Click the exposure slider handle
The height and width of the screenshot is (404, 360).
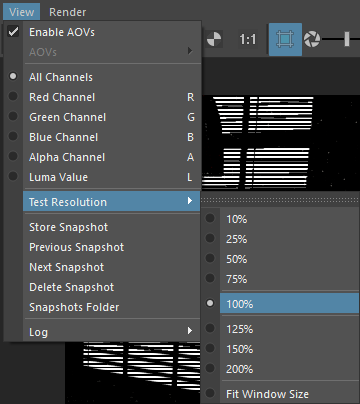point(347,39)
